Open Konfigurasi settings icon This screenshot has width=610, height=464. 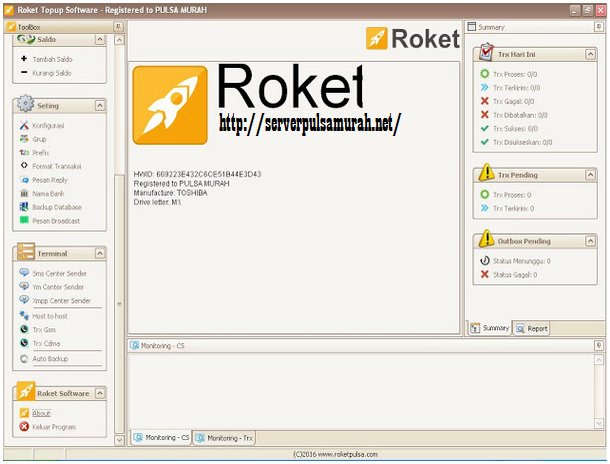click(24, 125)
